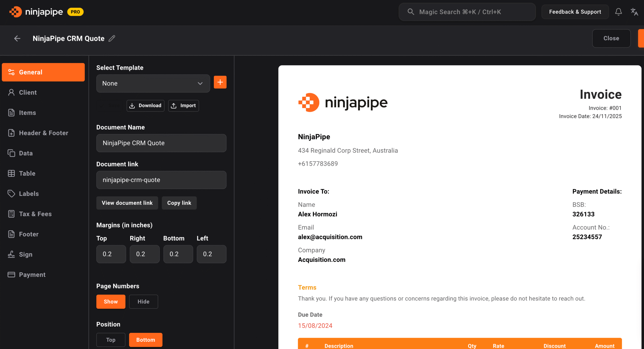Screen dimensions: 644x349
Task: Expand the Select Template dropdown
Action: pos(153,83)
